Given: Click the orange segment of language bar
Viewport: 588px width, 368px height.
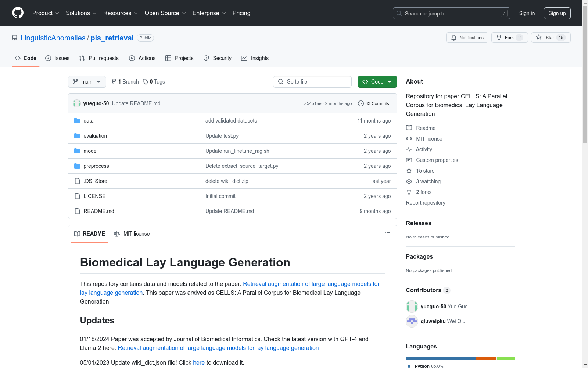Looking at the screenshot, I should point(486,358).
